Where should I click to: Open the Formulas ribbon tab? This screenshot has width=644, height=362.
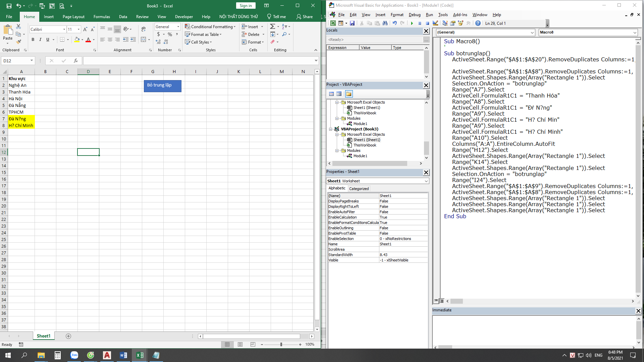tap(102, 17)
